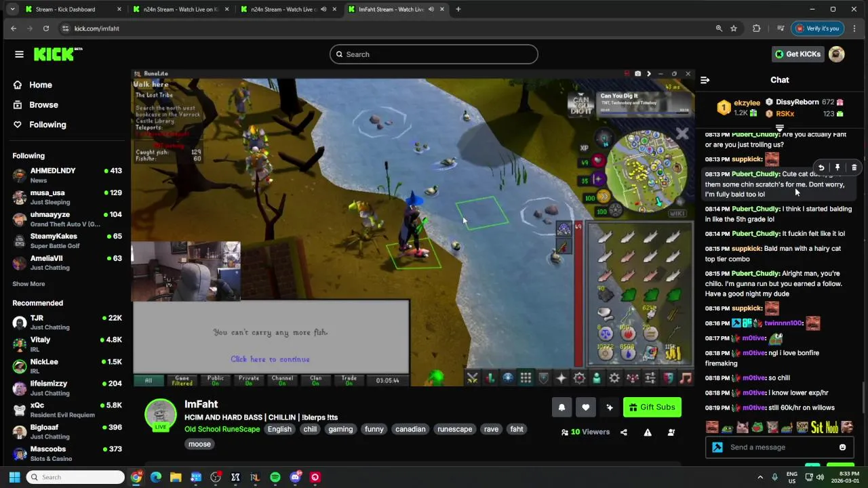This screenshot has height=488, width=868.
Task: Switch to first n24n Stream tab
Action: point(180,9)
